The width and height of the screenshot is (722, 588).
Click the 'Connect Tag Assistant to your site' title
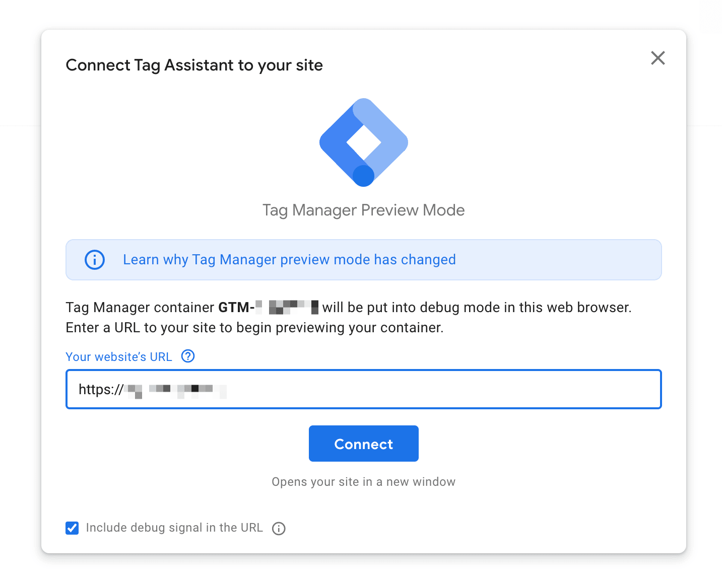pyautogui.click(x=194, y=65)
